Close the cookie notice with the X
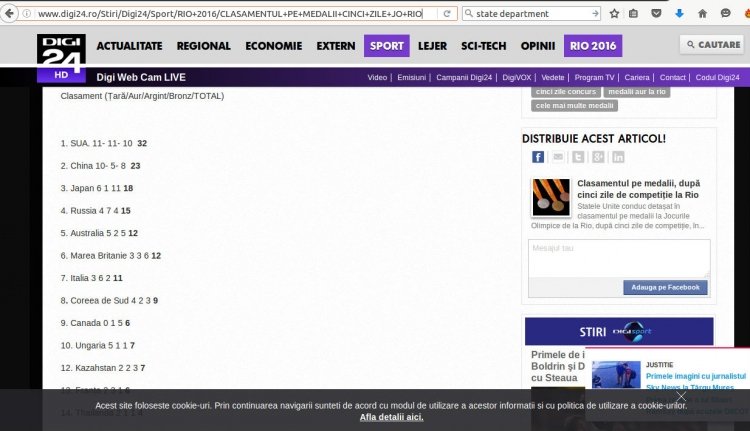This screenshot has height=431, width=750. (x=681, y=397)
